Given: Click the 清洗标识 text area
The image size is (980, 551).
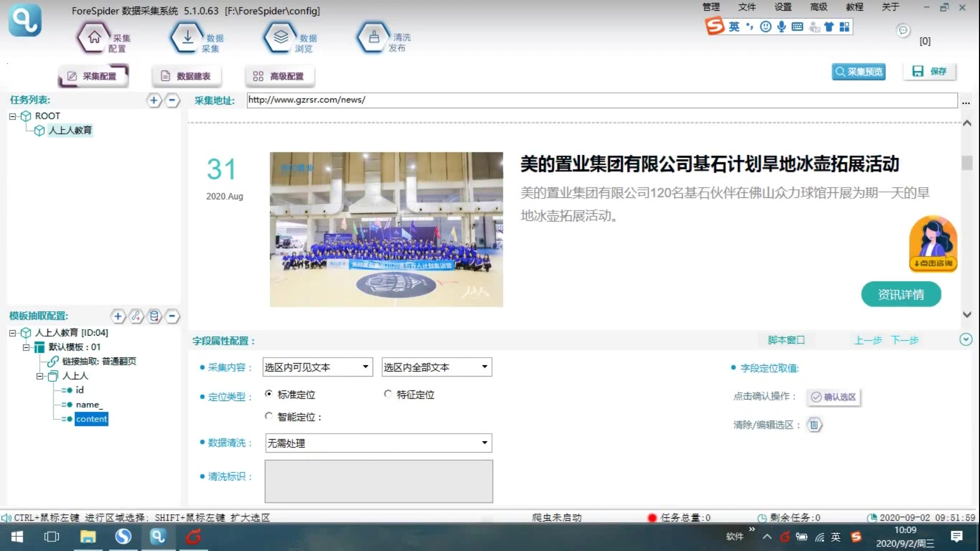Looking at the screenshot, I should [379, 481].
